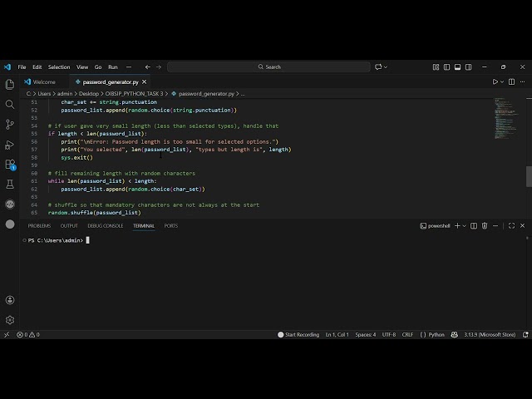Split the editor to the right
Screen dimensions: 532x399
point(512,81)
